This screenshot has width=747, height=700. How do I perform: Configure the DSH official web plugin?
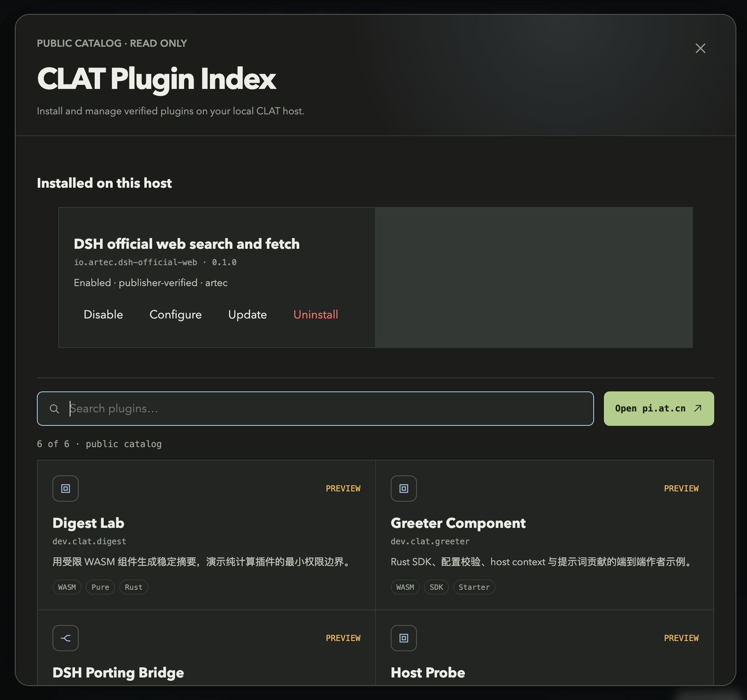pos(175,314)
